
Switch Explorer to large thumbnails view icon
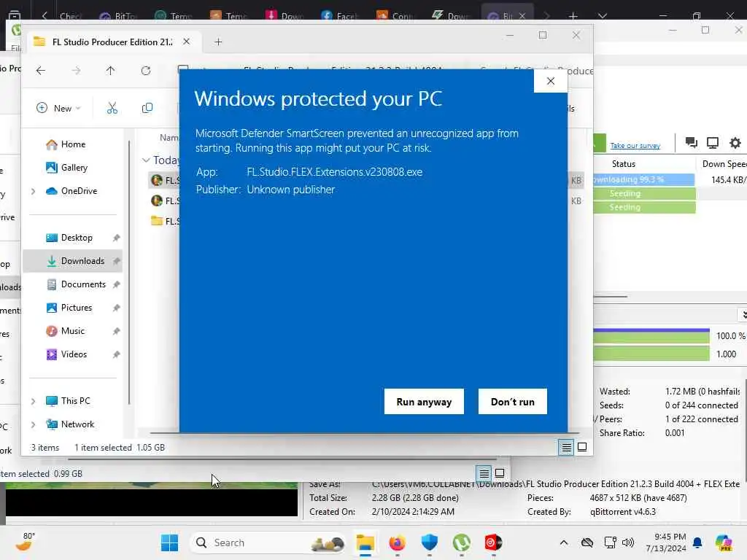pos(582,447)
